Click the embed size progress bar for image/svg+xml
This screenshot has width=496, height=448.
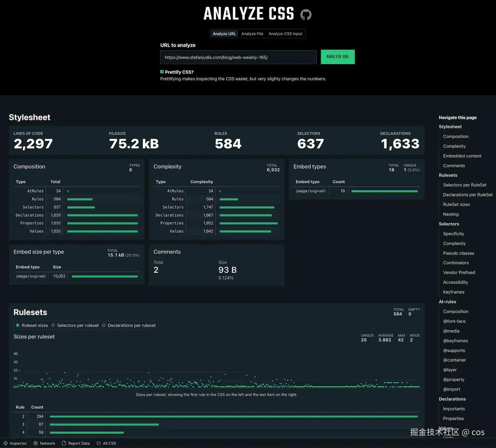point(104,276)
